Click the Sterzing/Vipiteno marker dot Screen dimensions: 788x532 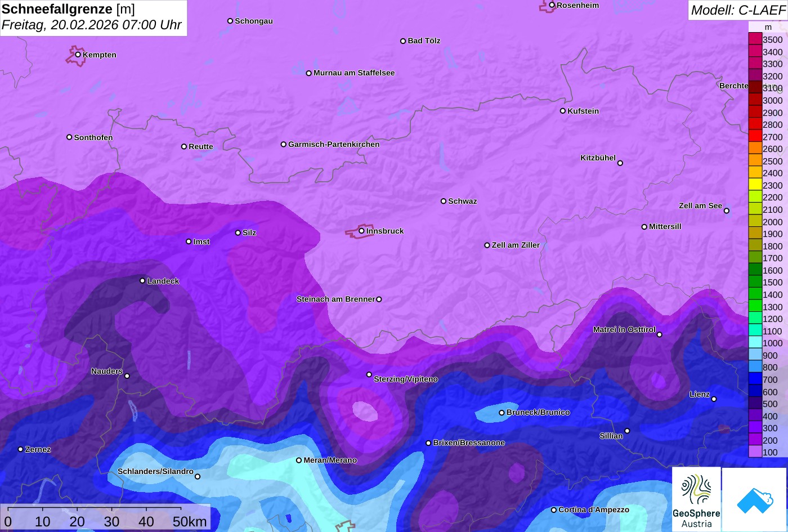click(x=369, y=374)
